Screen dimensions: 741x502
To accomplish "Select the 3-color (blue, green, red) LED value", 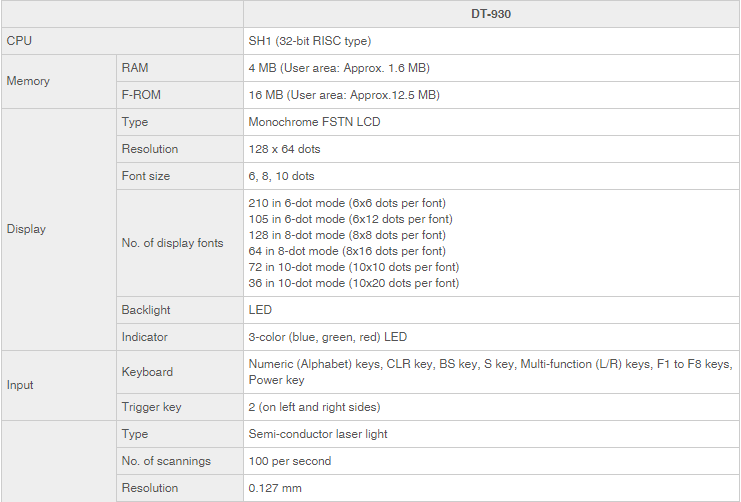I will pyautogui.click(x=327, y=337).
